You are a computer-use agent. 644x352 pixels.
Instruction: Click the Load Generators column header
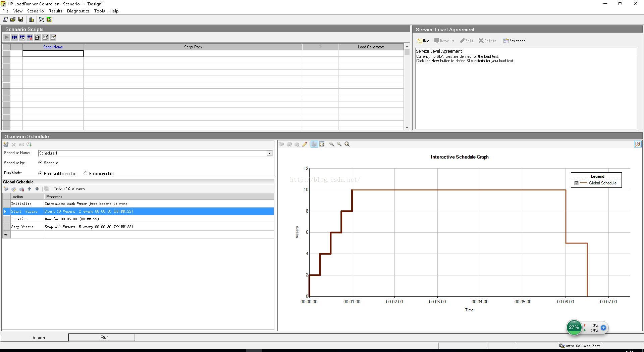(371, 47)
